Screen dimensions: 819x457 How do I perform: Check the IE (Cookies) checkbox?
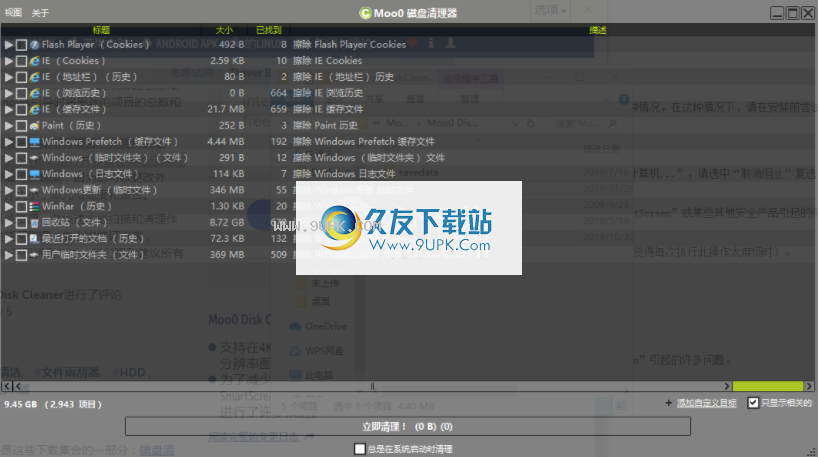(x=21, y=61)
